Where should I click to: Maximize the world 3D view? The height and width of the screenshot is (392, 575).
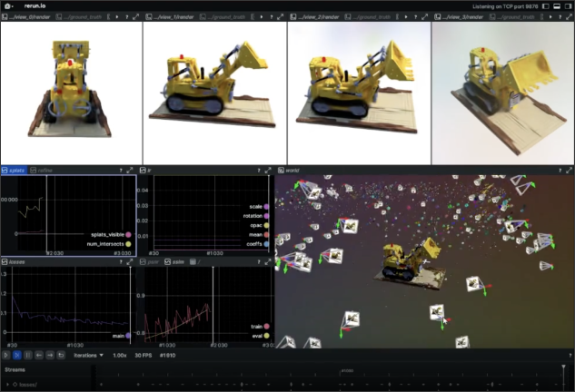569,170
